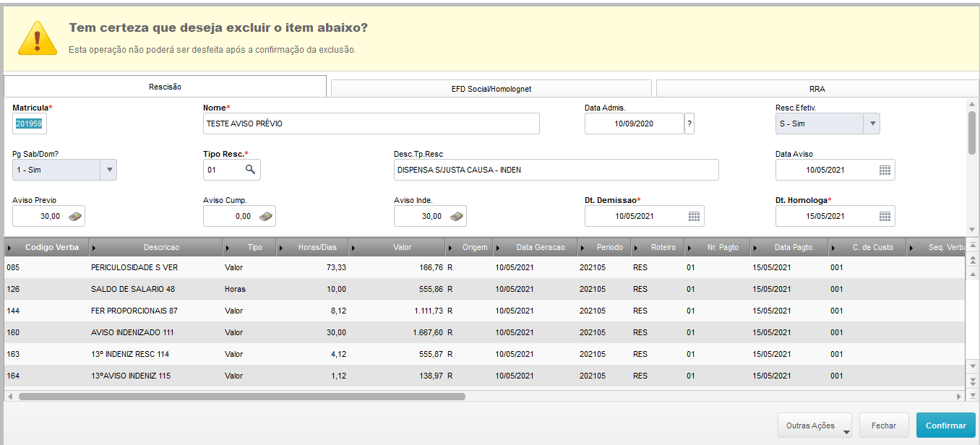The height and width of the screenshot is (445, 980).
Task: Expand the Outras Ações dropdown button
Action: (814, 425)
